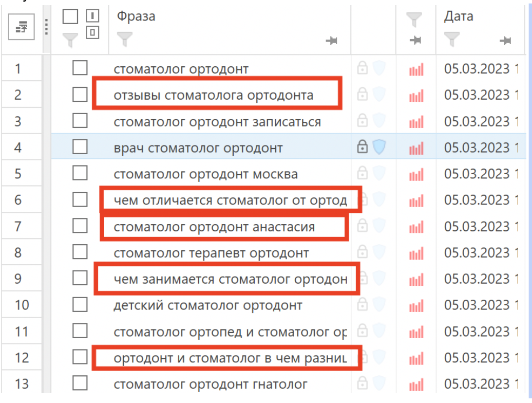Open the filter in the Дата column
Viewport: 532px width, 403px height.
452,38
